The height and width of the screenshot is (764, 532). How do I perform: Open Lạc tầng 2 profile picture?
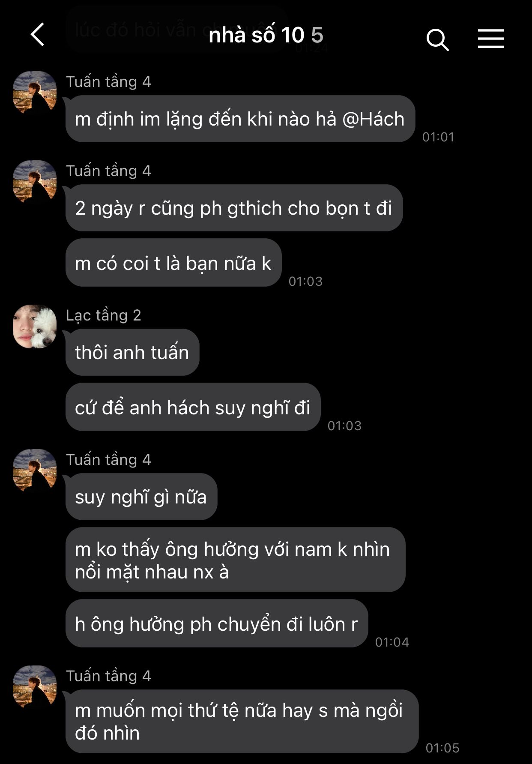[35, 326]
